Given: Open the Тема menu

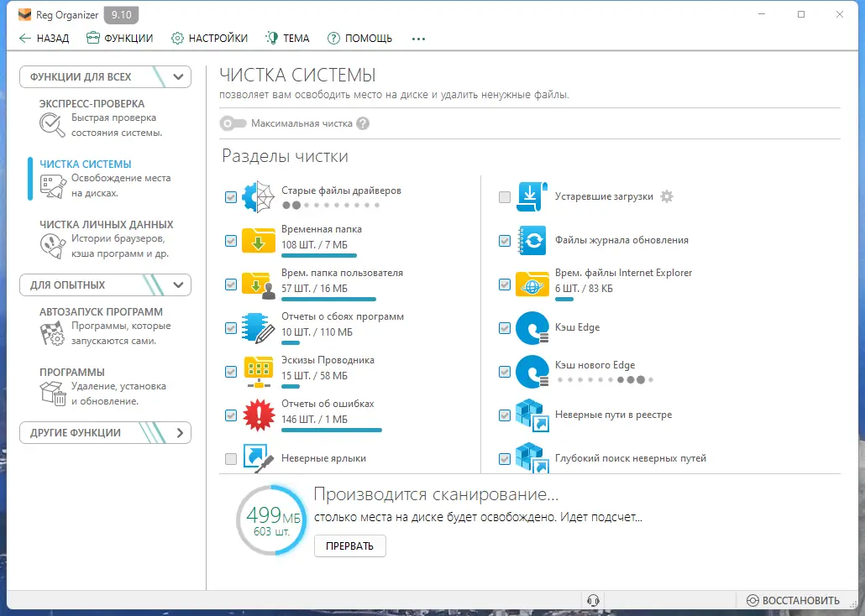Looking at the screenshot, I should coord(287,38).
